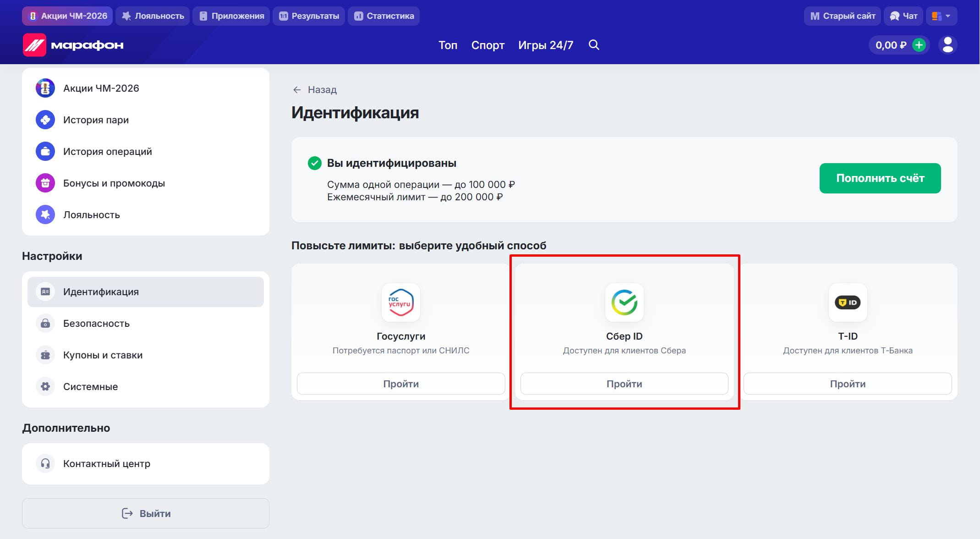Click the green identified checkmark icon
Viewport: 980px width, 539px height.
coord(315,163)
